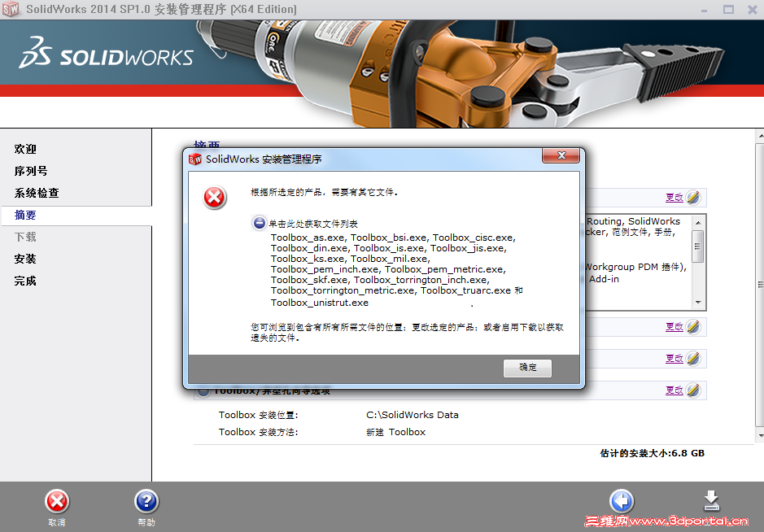This screenshot has height=532, width=764.
Task: Click Toolbox_unistrut.exe in the file list
Action: (x=320, y=303)
